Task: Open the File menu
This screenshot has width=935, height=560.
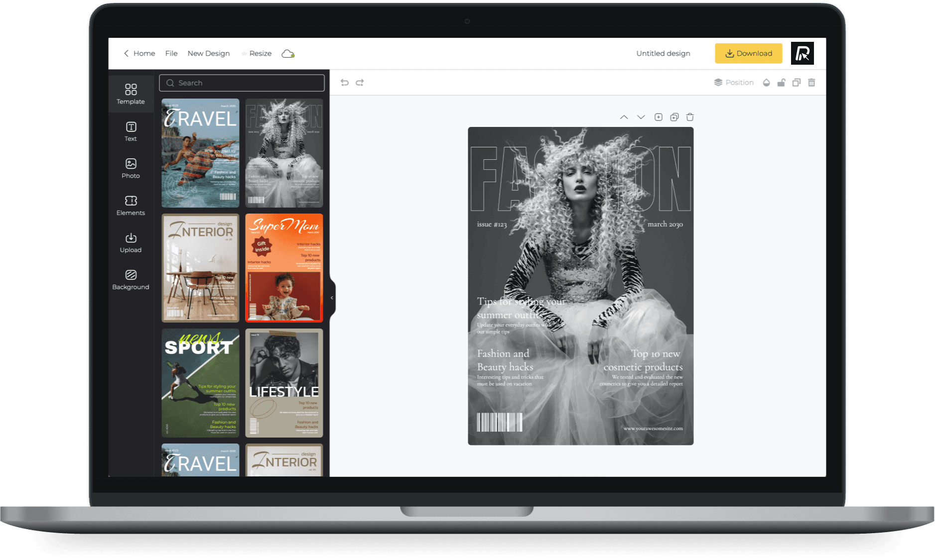Action: click(x=171, y=53)
